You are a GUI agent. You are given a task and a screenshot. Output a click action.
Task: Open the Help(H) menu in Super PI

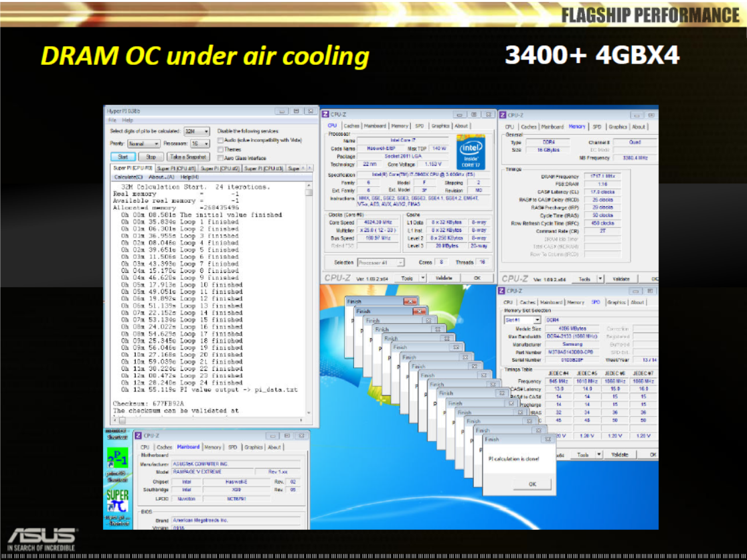(189, 177)
